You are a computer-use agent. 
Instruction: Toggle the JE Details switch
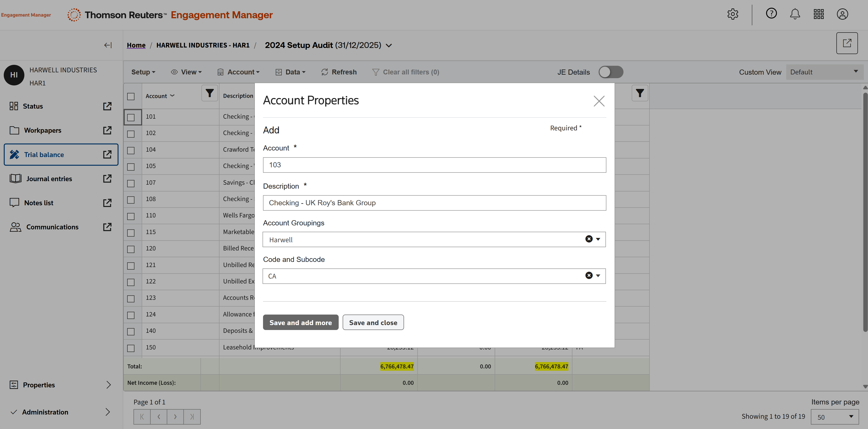tap(611, 72)
